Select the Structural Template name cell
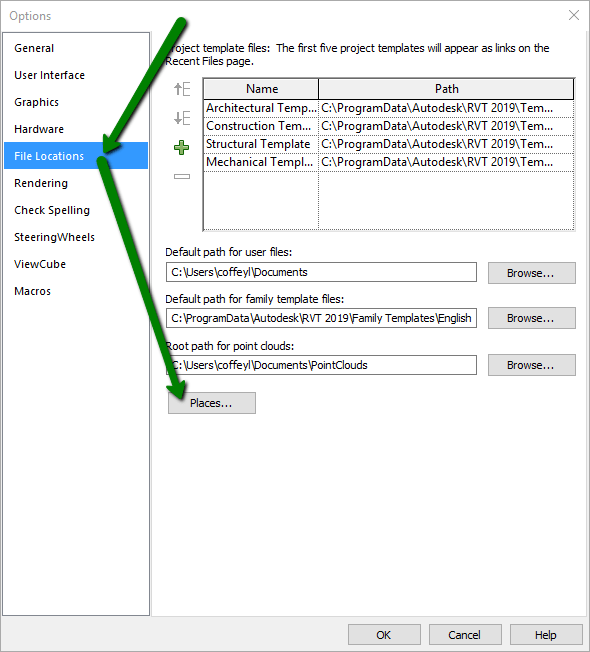The width and height of the screenshot is (590, 652). coord(261,144)
